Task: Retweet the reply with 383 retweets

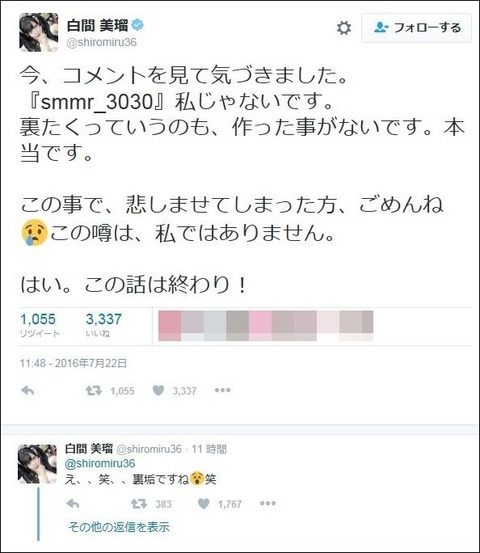Action: pos(139,504)
